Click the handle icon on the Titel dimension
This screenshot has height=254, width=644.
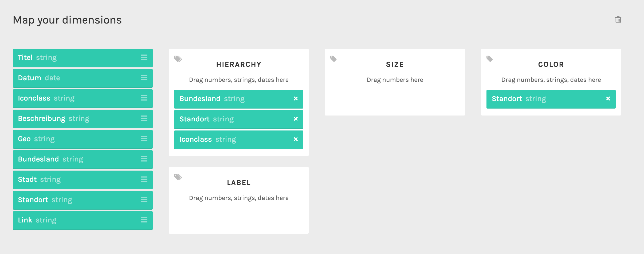pos(144,57)
